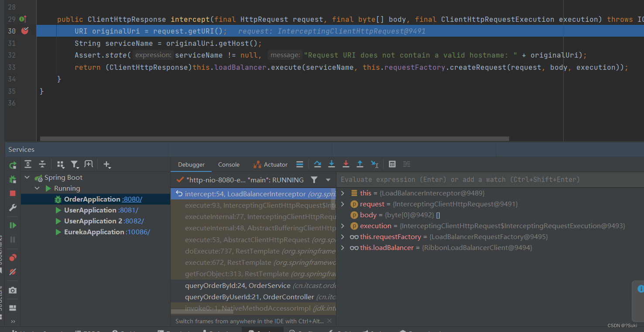Select EurekaApplication in Services tree
Image resolution: width=644 pixels, height=332 pixels.
(94, 232)
